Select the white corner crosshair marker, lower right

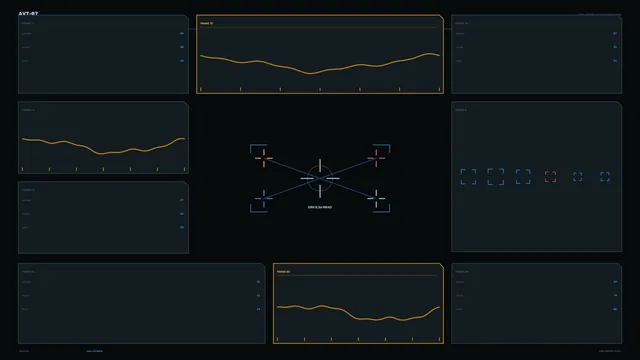376,199
